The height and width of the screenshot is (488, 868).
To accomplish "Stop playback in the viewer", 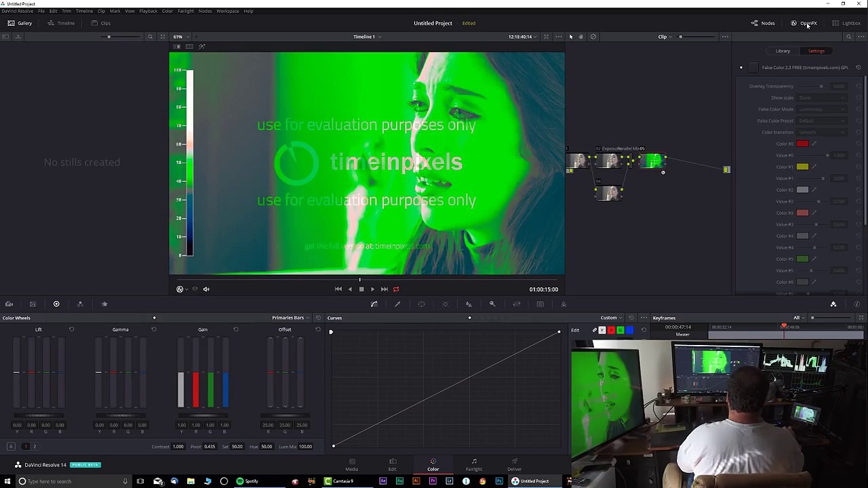I will pos(361,289).
